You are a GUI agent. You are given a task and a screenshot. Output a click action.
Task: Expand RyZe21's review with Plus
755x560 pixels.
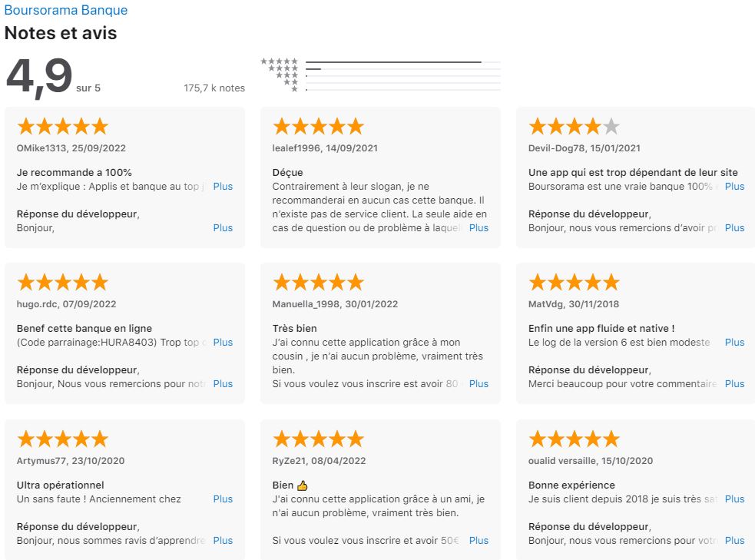[478, 541]
